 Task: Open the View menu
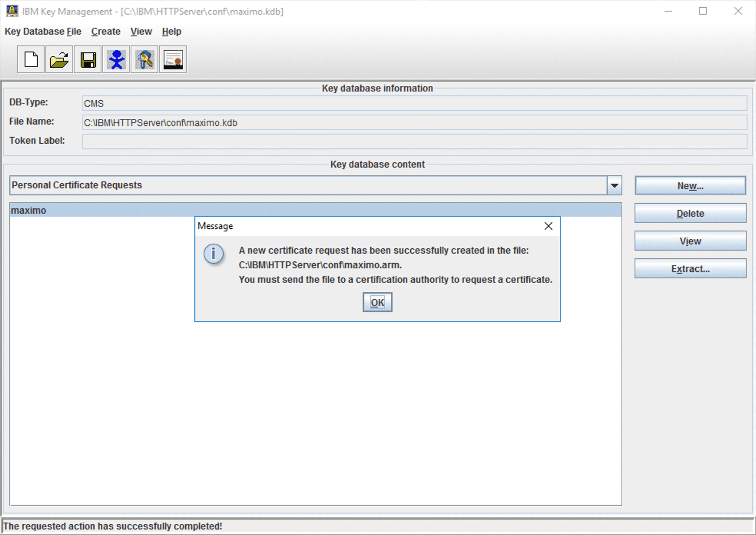pos(141,32)
